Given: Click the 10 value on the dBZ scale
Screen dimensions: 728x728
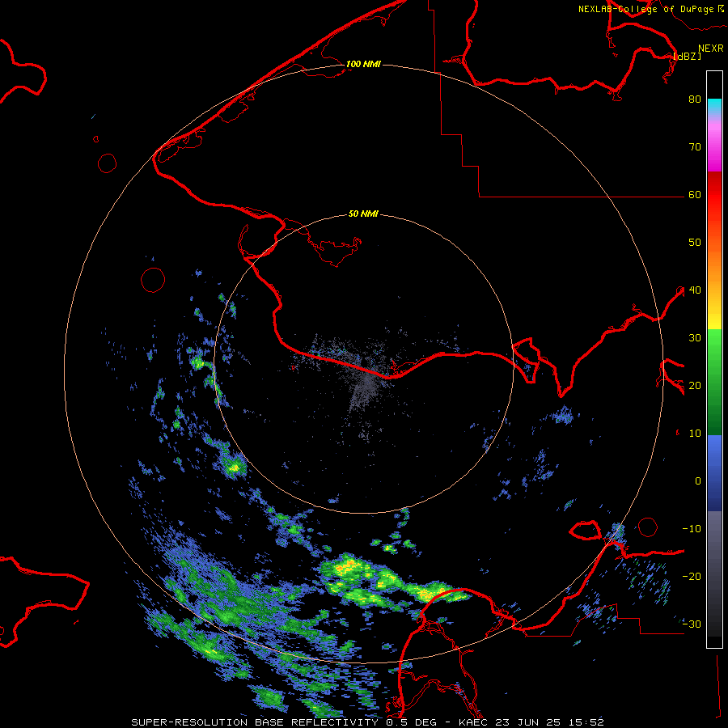Looking at the screenshot, I should click(x=695, y=434).
